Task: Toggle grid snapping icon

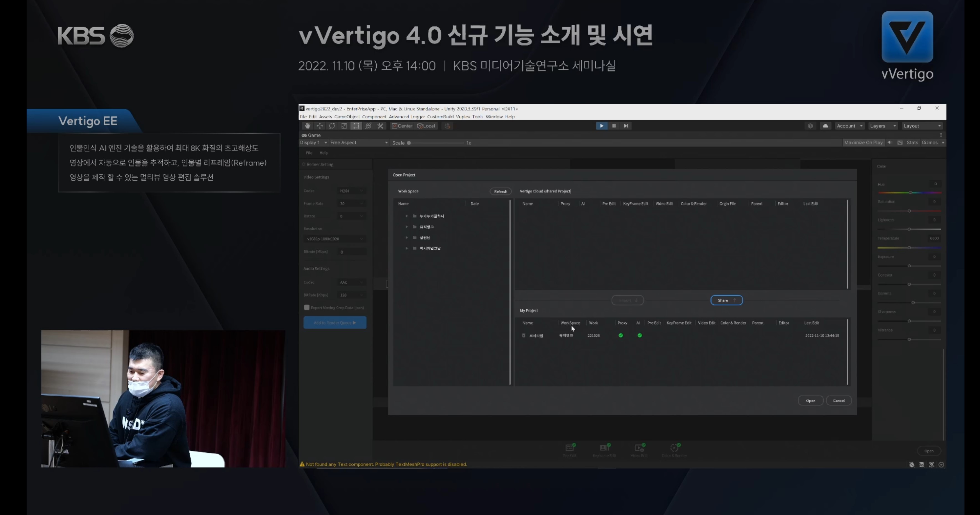Action: [447, 126]
